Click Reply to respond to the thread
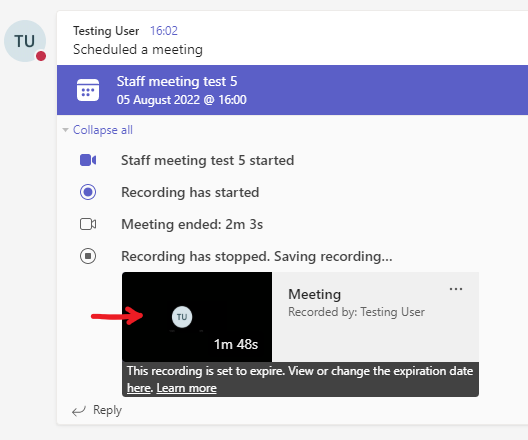 [x=107, y=410]
